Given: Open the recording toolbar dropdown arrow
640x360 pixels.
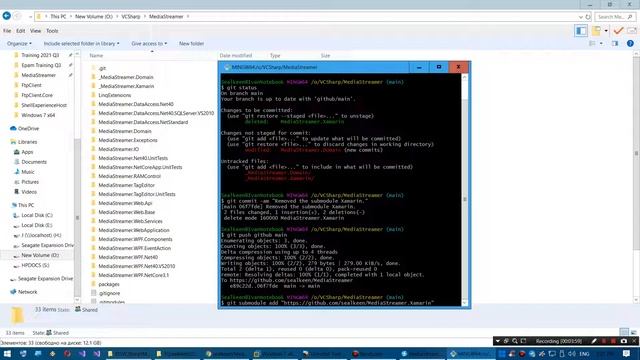Looking at the screenshot, I should pyautogui.click(x=498, y=341).
